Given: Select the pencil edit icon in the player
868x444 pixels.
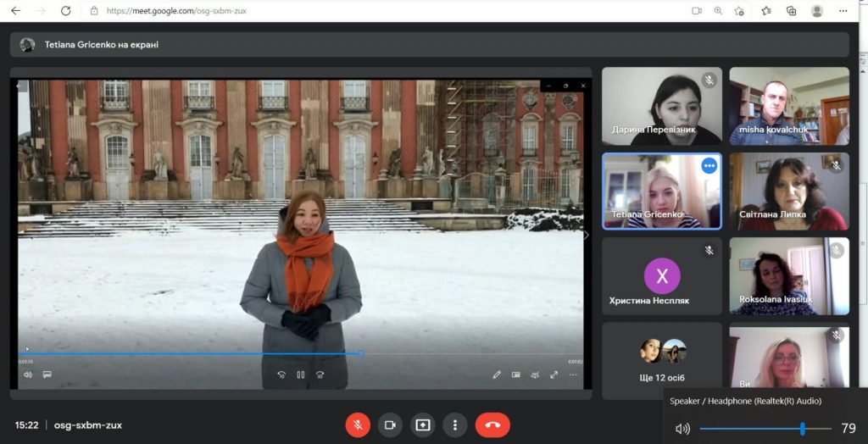Looking at the screenshot, I should [497, 375].
